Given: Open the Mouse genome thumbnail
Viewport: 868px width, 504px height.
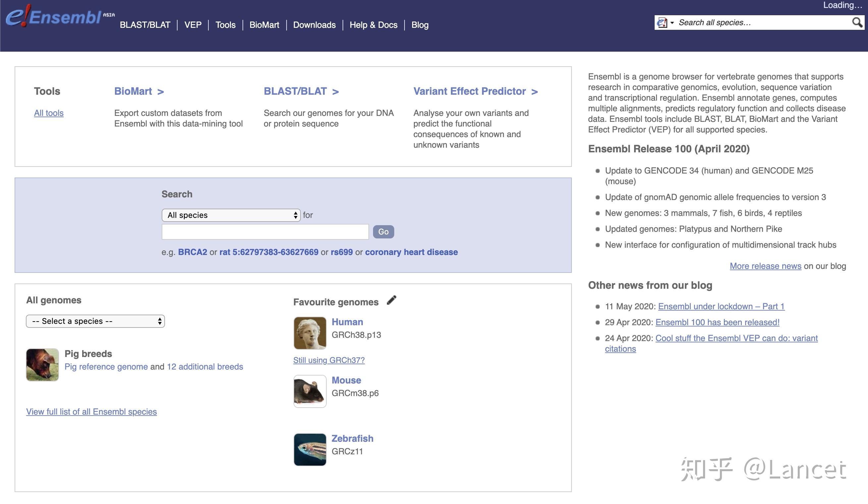Looking at the screenshot, I should [310, 391].
